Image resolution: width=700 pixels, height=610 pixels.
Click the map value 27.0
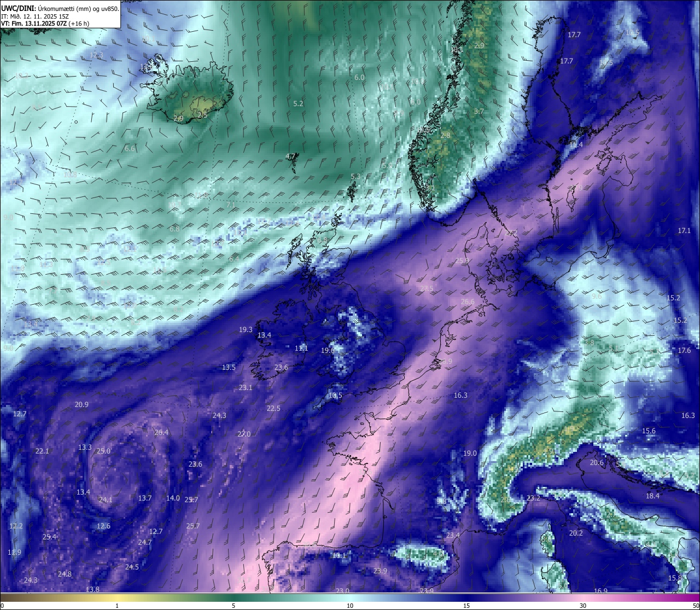point(244,434)
